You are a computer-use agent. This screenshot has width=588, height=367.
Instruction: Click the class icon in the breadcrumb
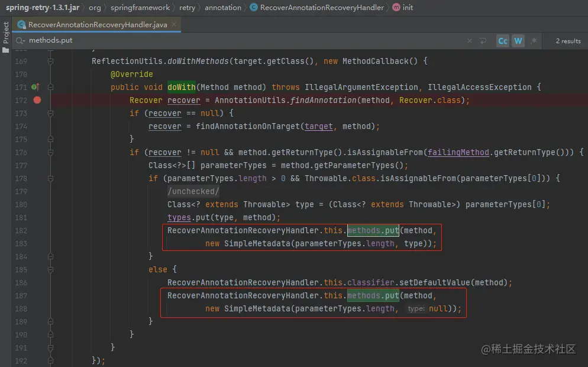pyautogui.click(x=254, y=8)
